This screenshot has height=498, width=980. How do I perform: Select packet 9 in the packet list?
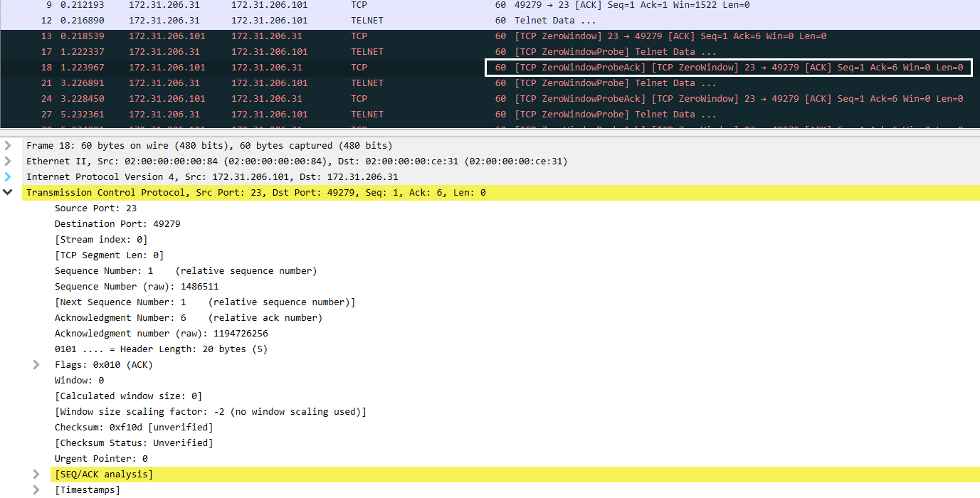click(x=214, y=5)
